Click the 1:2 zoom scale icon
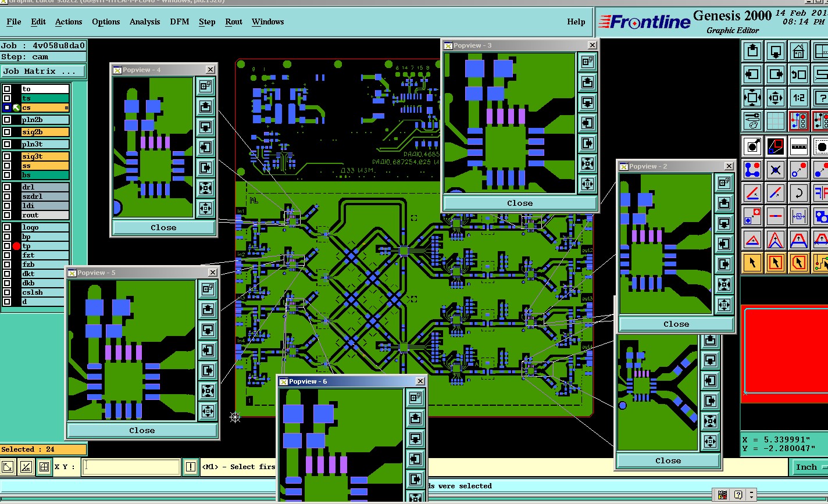 pos(798,98)
